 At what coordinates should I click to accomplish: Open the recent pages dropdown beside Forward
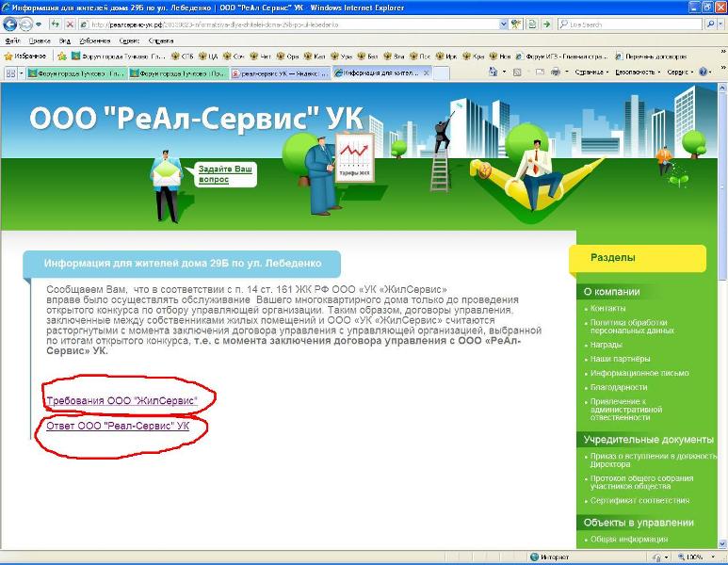click(39, 24)
